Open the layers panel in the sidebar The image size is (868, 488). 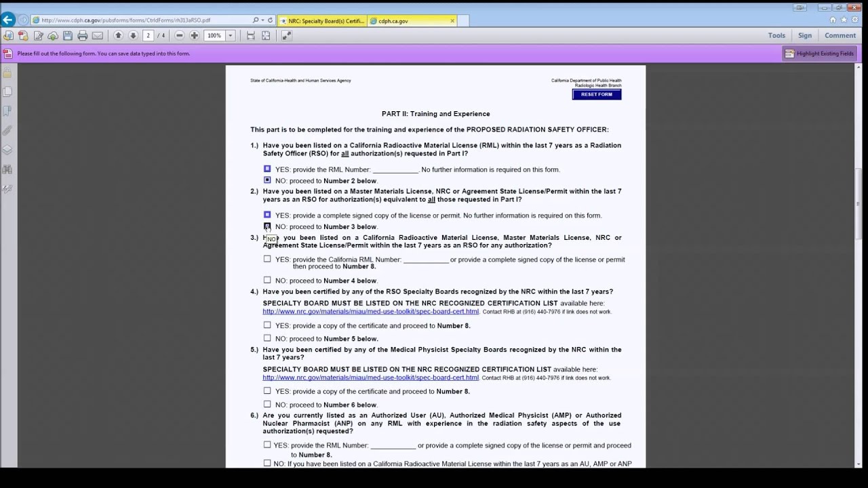tap(7, 150)
